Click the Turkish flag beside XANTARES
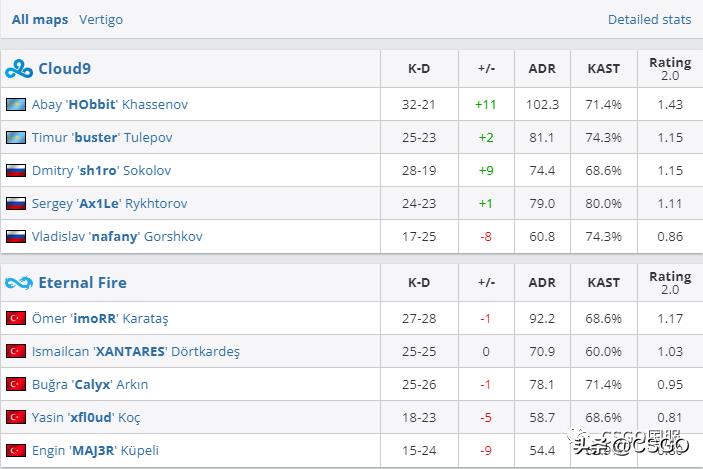703x469 pixels. [x=16, y=352]
